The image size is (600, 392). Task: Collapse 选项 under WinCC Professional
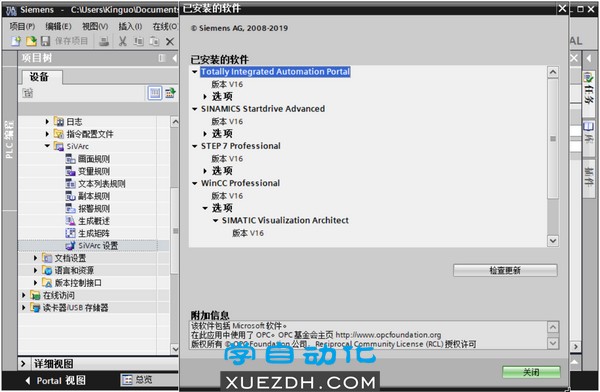(205, 208)
